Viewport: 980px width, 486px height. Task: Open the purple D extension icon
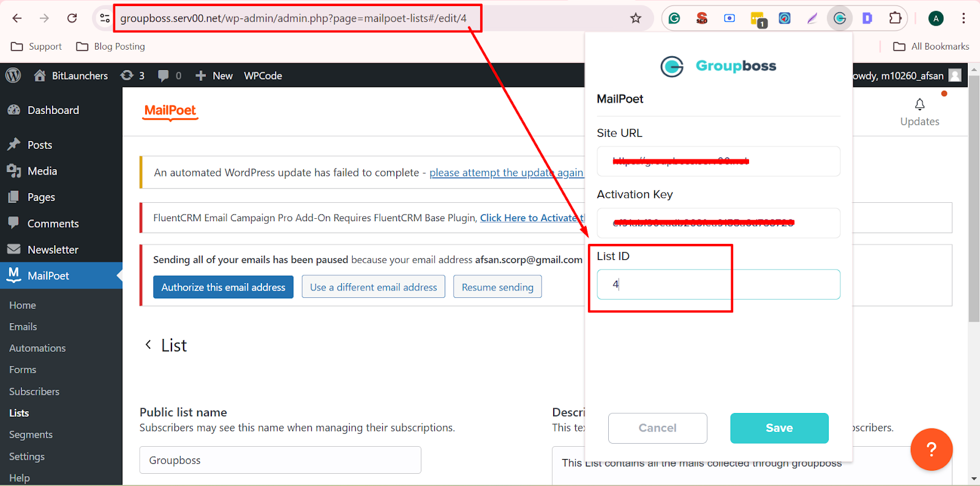(867, 18)
